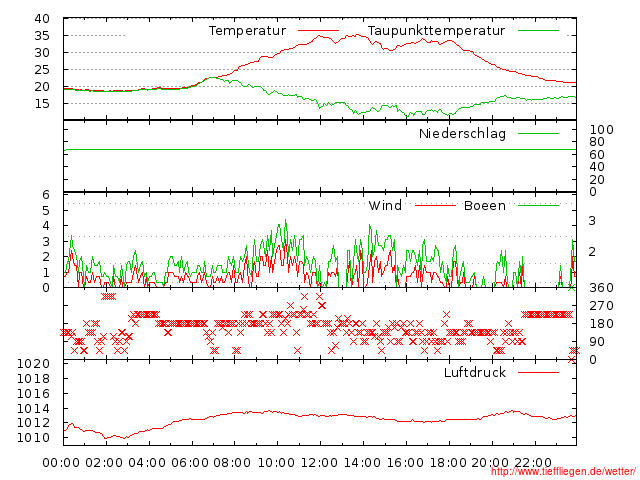The image size is (640, 480).
Task: Click the Taupunkttemperatur legend label
Action: tap(436, 31)
